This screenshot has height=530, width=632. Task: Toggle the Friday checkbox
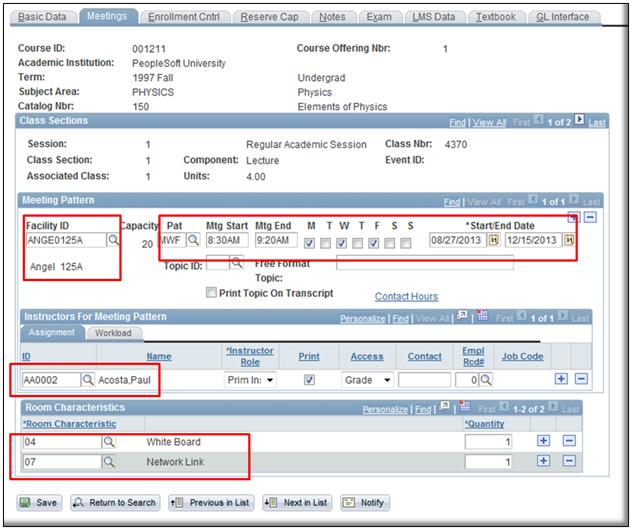(x=374, y=243)
